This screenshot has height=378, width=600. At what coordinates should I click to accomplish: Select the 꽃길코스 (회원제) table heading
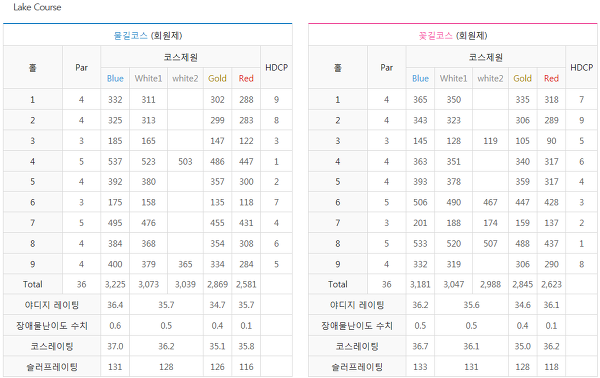pyautogui.click(x=453, y=36)
